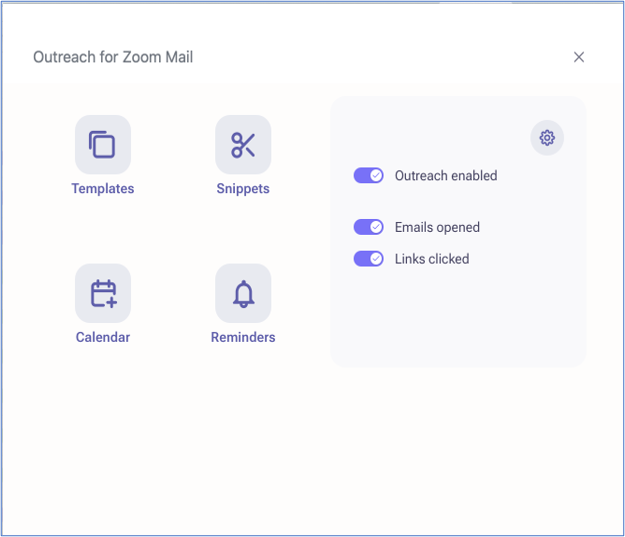Open the Reminders bell icon
Viewport: 625px width, 537px height.
click(243, 293)
